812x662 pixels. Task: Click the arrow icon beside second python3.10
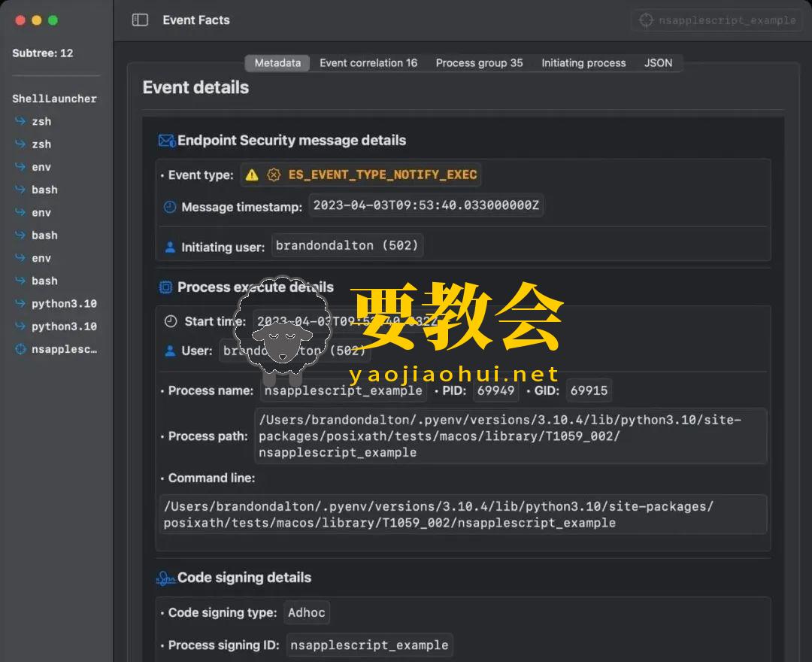coord(20,326)
